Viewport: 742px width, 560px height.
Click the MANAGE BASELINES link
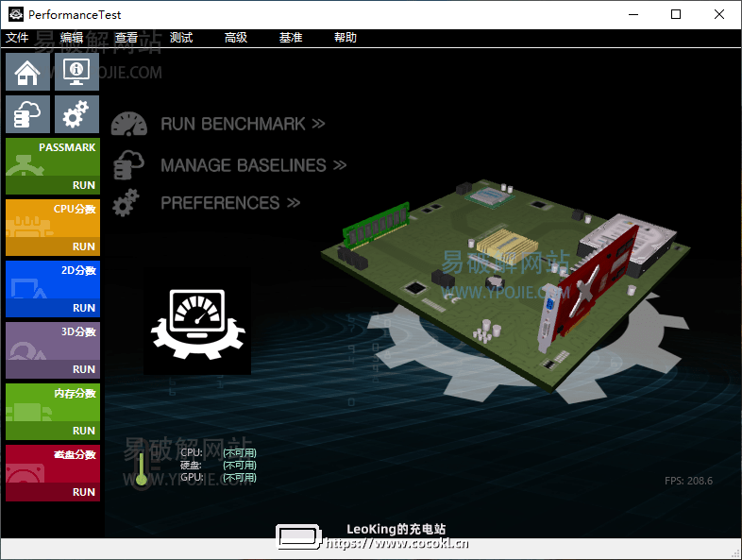point(254,165)
